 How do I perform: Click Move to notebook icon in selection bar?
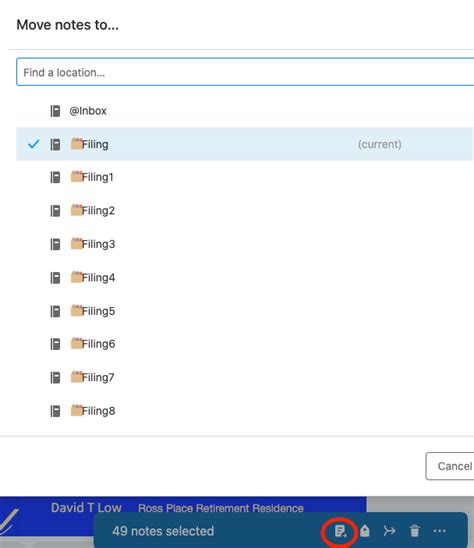(340, 531)
